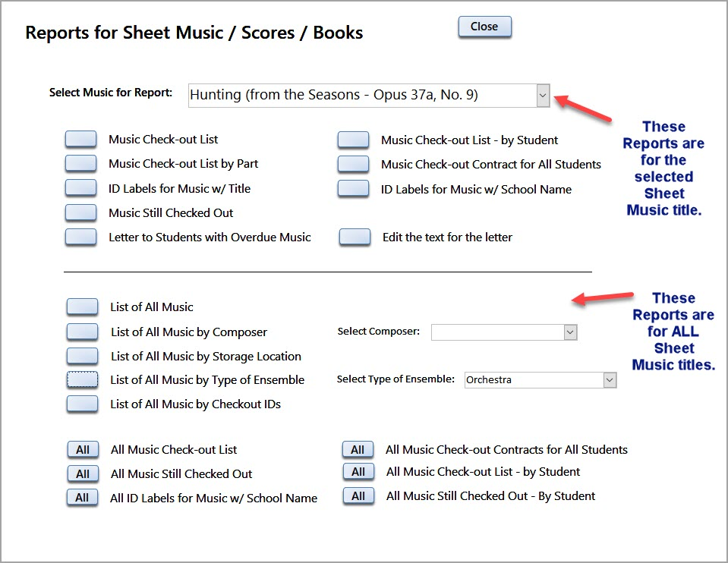Image resolution: width=728 pixels, height=563 pixels.
Task: Open Music Check-out Contract for All Students
Action: click(x=353, y=164)
